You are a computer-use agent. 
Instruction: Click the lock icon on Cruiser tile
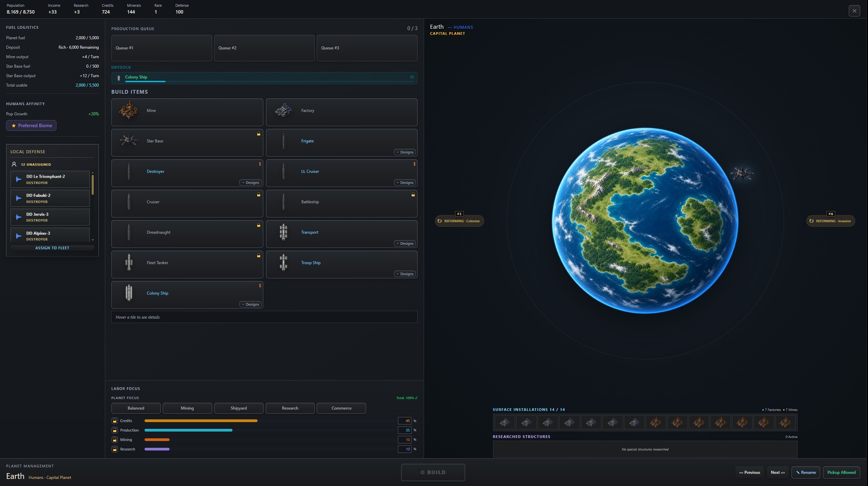tap(259, 194)
